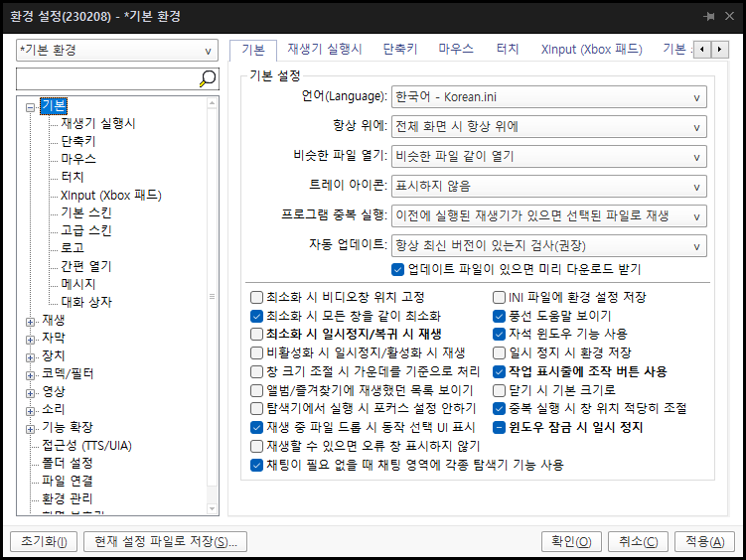Click the search magnifier icon
Screen dimensions: 746x560
(x=208, y=78)
